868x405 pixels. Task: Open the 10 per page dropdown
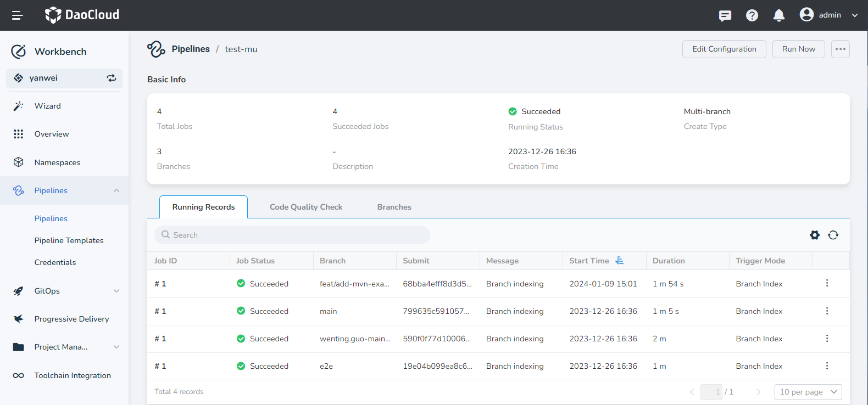click(808, 392)
